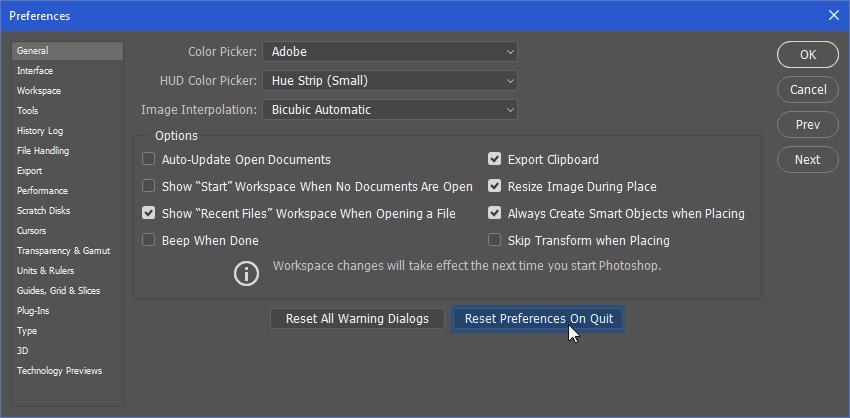Disable Always Create Smart Objects when Placing
Screen dimensions: 850x418
494,213
